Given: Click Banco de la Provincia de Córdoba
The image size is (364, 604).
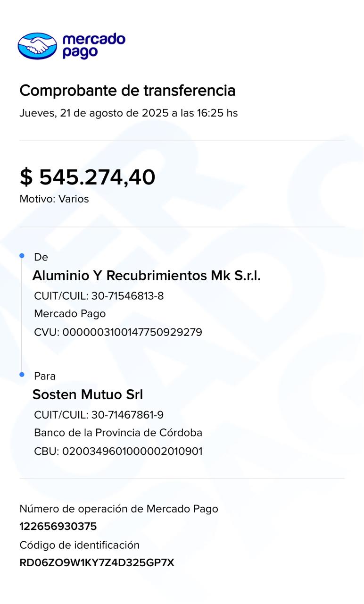Looking at the screenshot, I should 118,433.
